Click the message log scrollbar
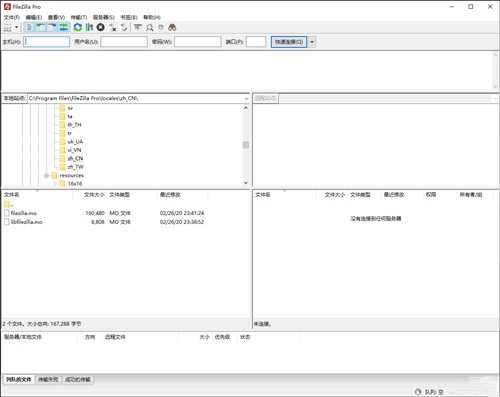The height and width of the screenshot is (397, 500). pos(495,70)
